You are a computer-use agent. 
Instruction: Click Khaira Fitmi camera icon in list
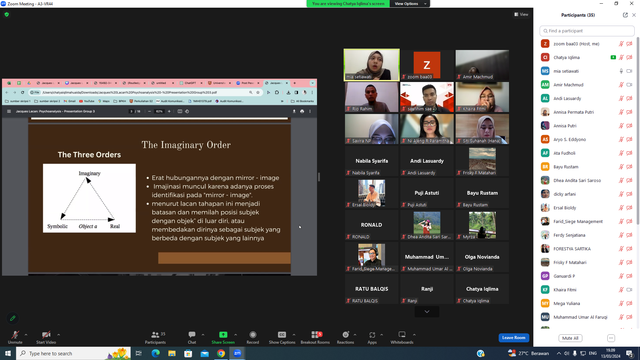(629, 290)
